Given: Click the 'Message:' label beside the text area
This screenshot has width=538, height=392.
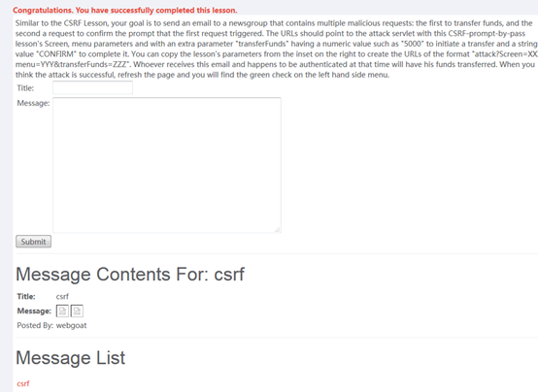Looking at the screenshot, I should (x=33, y=103).
